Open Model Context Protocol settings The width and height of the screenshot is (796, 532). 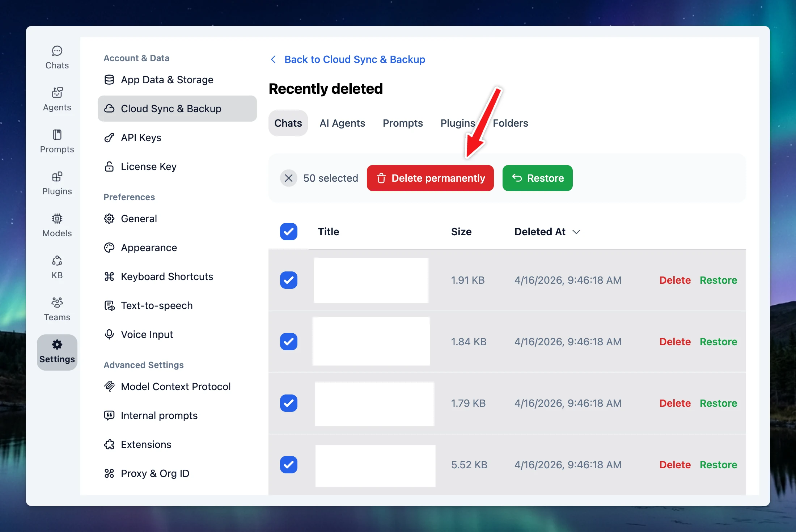[177, 387]
